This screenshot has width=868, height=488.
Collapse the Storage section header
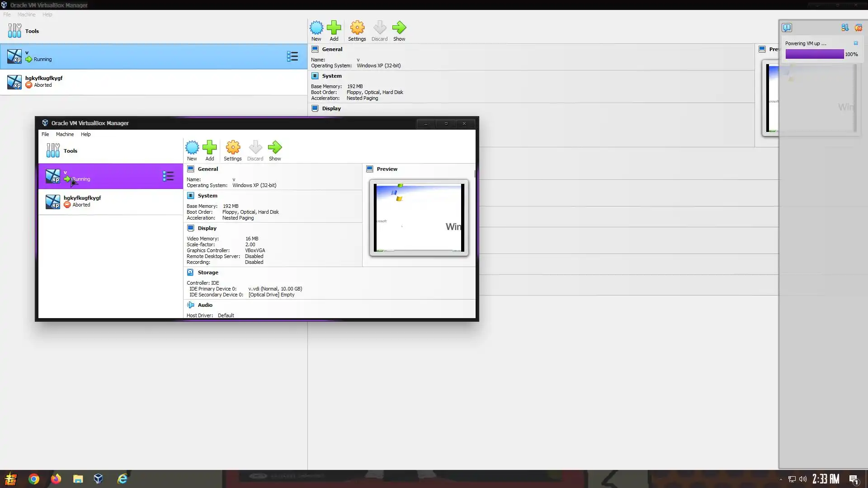(208, 272)
